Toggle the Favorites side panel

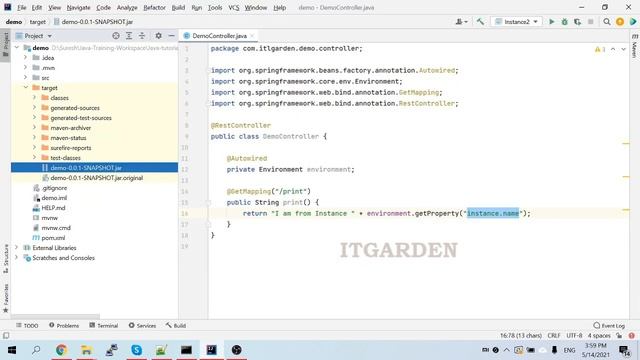click(6, 298)
